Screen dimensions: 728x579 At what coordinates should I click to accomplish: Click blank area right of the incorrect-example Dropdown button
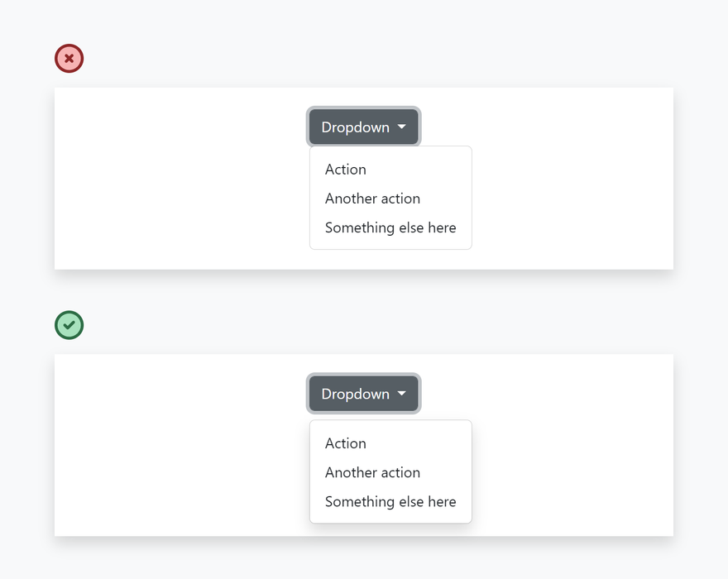tap(546, 127)
